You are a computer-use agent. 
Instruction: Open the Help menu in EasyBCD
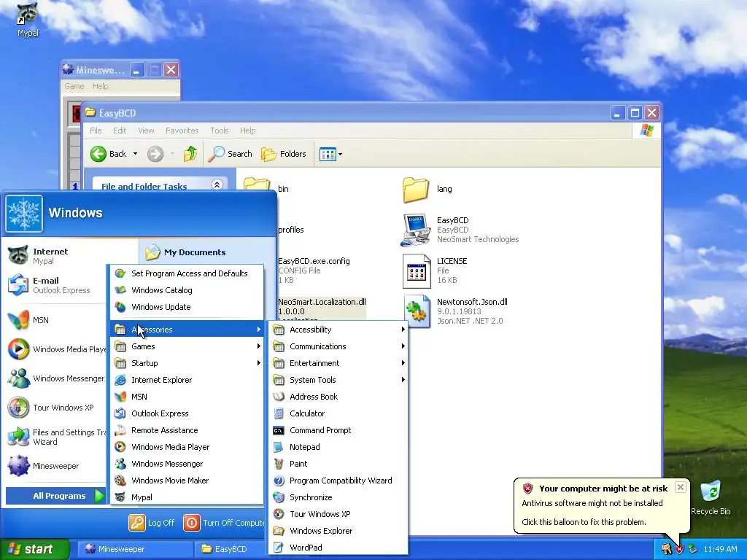coord(248,131)
